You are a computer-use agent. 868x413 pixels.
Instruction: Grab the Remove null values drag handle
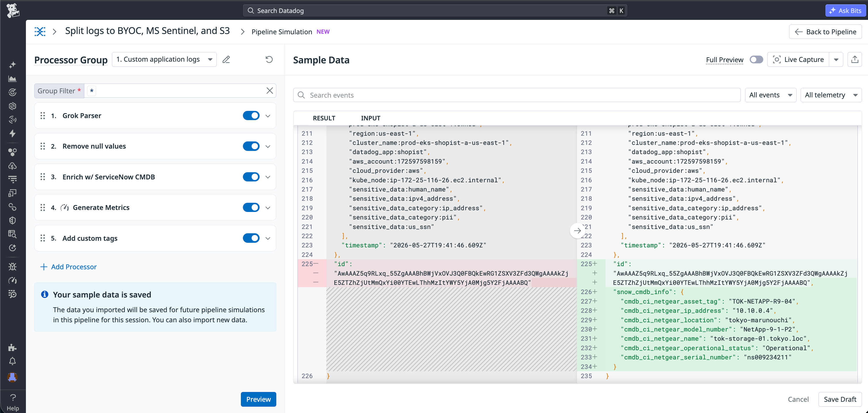[43, 146]
